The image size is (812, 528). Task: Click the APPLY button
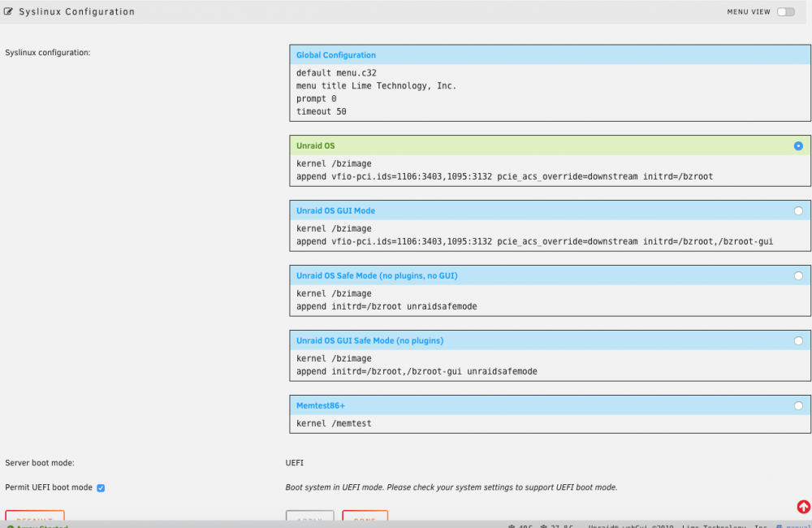click(309, 516)
